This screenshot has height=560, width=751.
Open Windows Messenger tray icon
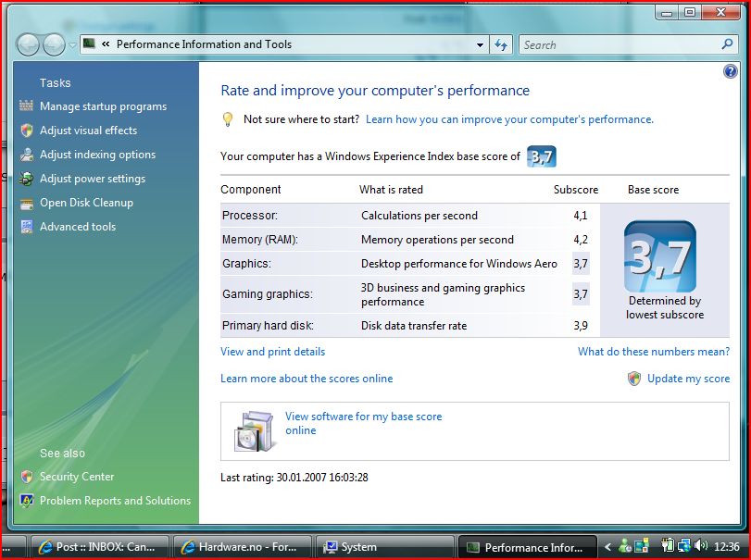pos(624,545)
